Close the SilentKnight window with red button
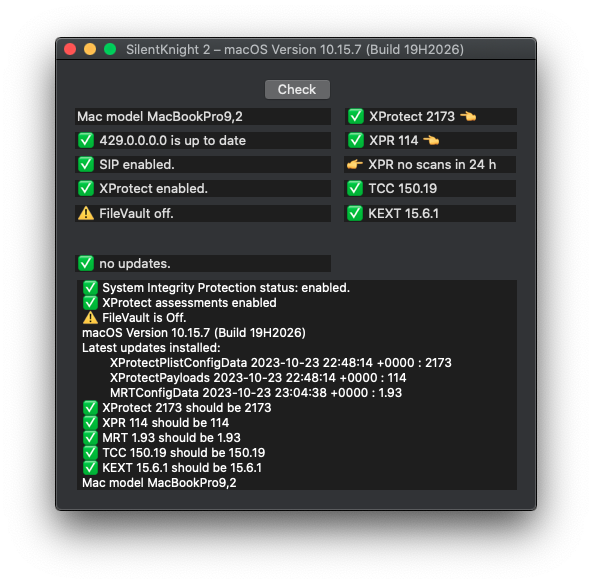 tap(70, 49)
